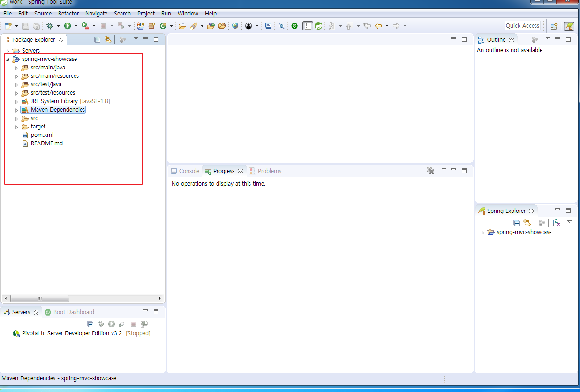
Task: Open the Package Explorer view menu
Action: coord(136,38)
